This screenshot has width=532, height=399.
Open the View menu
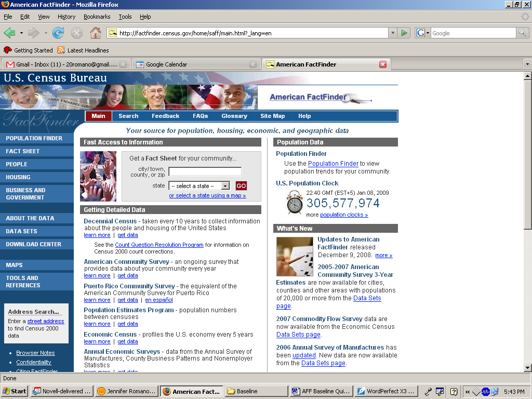[x=44, y=17]
